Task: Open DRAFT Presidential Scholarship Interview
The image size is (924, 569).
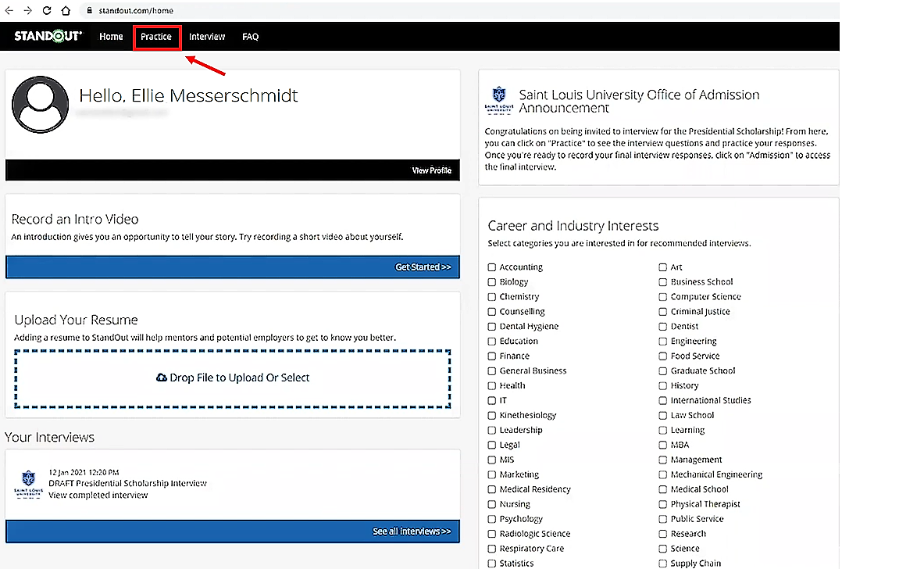Action: [x=127, y=483]
